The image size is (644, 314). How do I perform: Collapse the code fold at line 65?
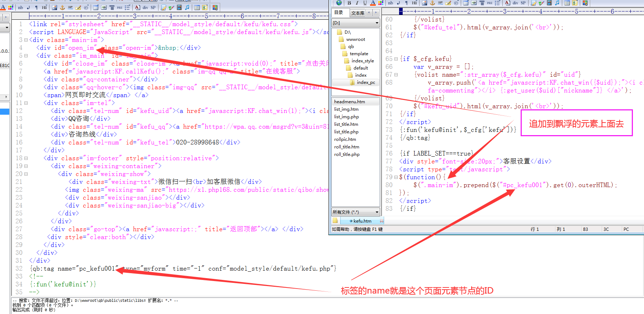point(396,59)
